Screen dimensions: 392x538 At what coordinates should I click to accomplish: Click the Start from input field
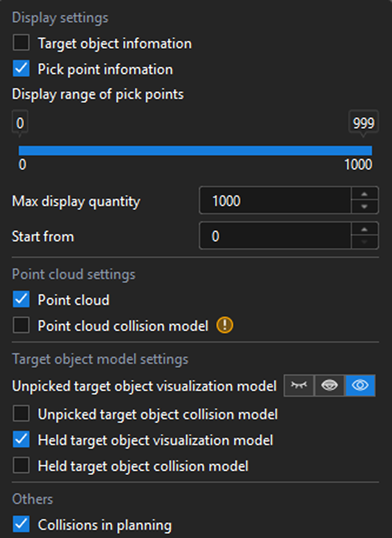tap(275, 236)
